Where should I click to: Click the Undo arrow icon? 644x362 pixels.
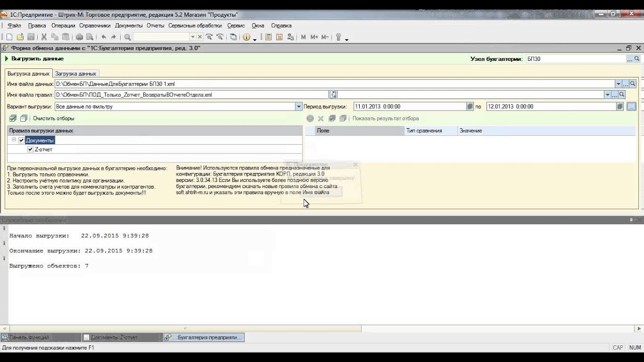104,37
